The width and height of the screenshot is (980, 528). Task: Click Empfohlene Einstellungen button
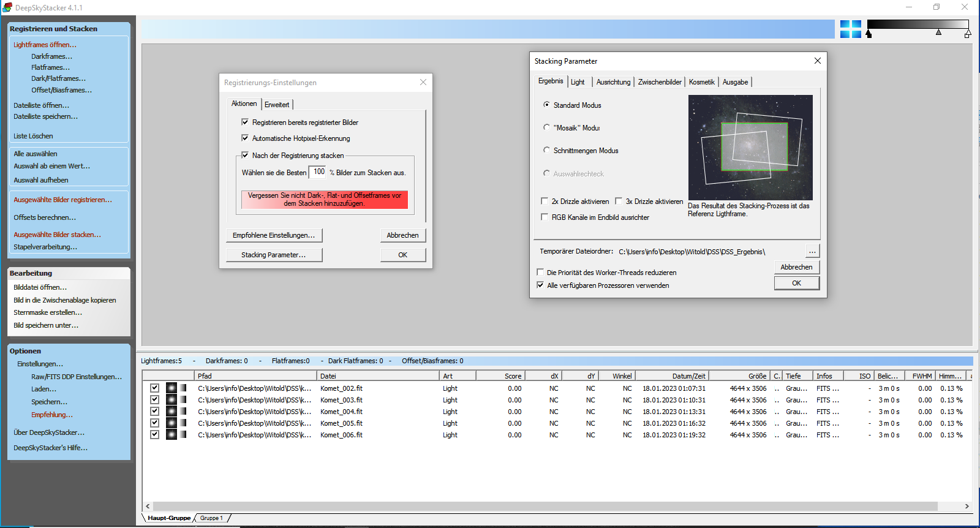(x=274, y=235)
